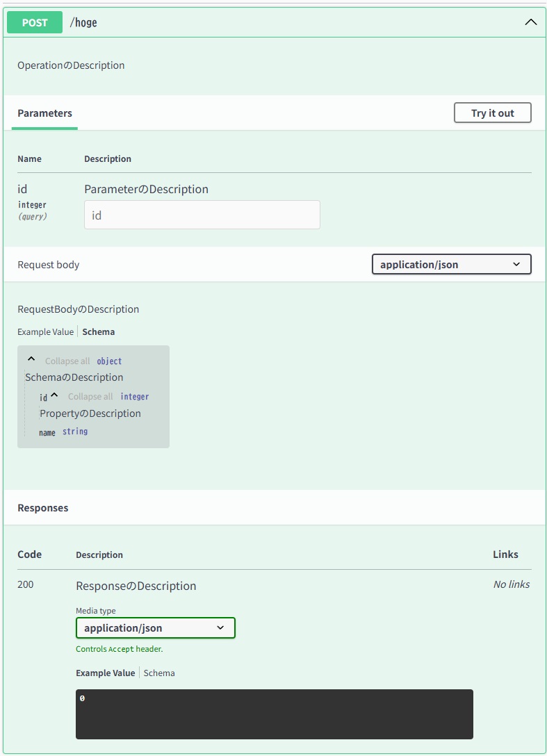This screenshot has height=756, width=547.
Task: Click the 200 response code entry
Action: pyautogui.click(x=26, y=584)
